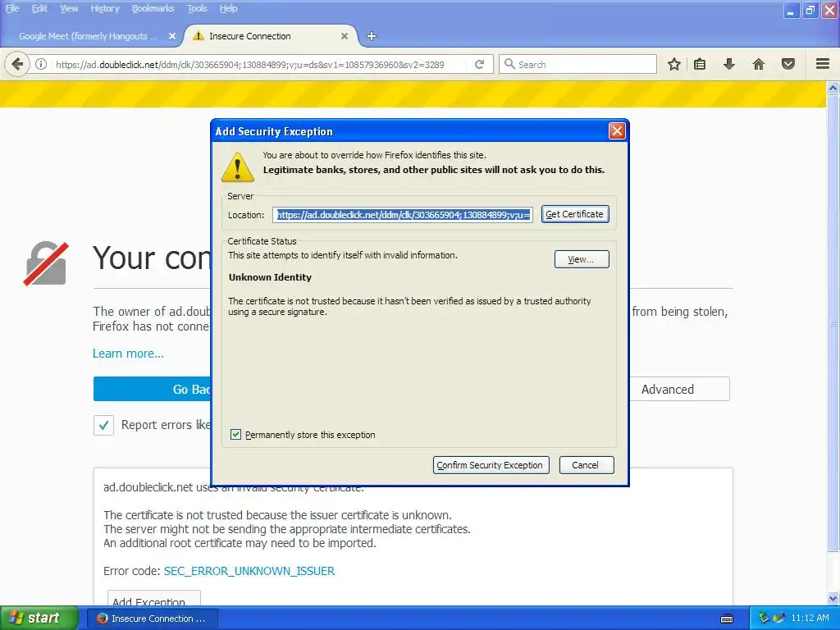Screen dimensions: 840x630
Task: Open the hamburger menu
Action: 823,64
